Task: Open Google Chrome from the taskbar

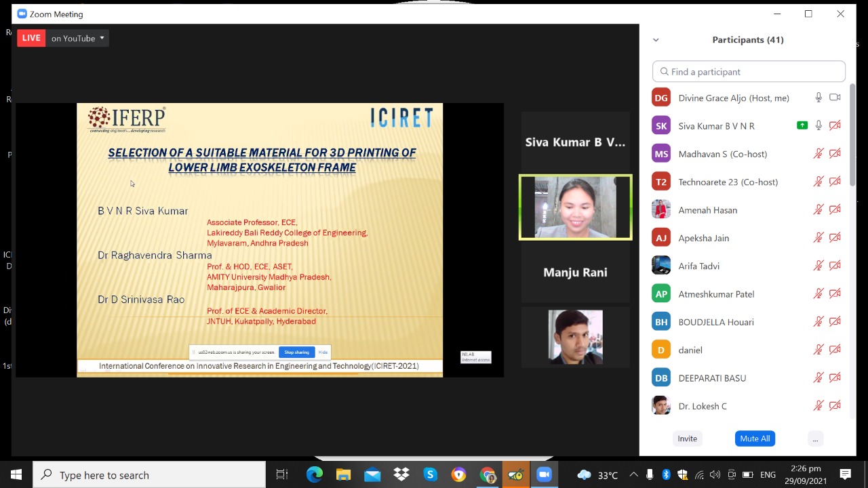Action: (x=488, y=474)
